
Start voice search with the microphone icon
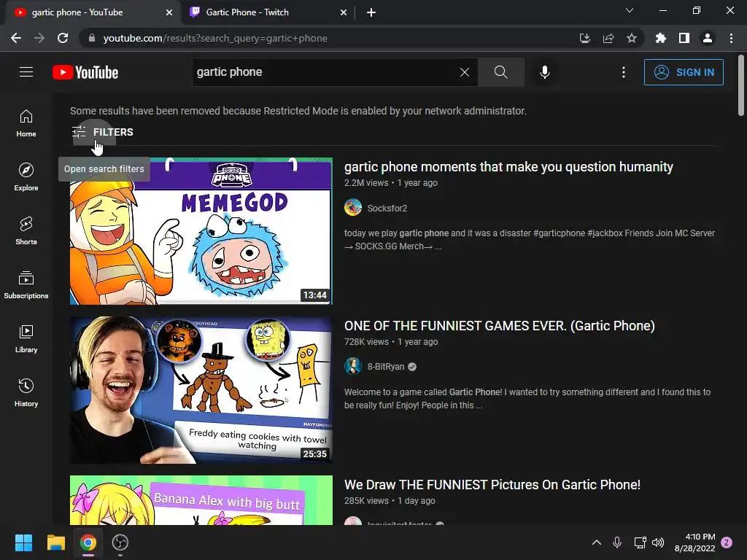[x=544, y=72]
